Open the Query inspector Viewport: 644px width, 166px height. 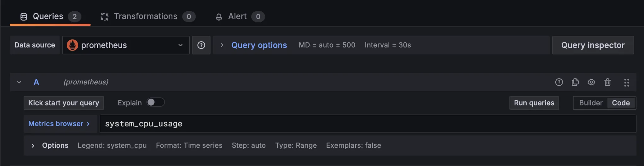pos(593,45)
